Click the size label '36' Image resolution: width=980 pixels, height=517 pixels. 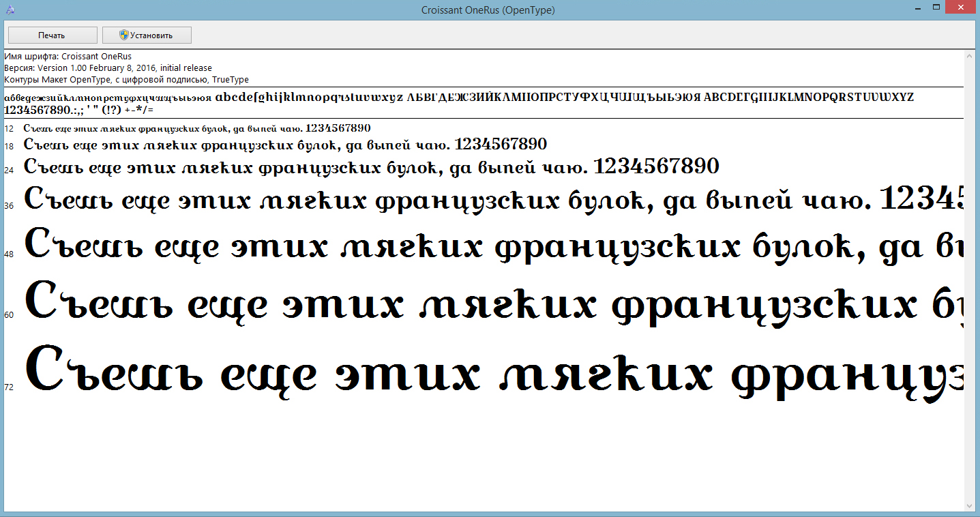[x=9, y=205]
